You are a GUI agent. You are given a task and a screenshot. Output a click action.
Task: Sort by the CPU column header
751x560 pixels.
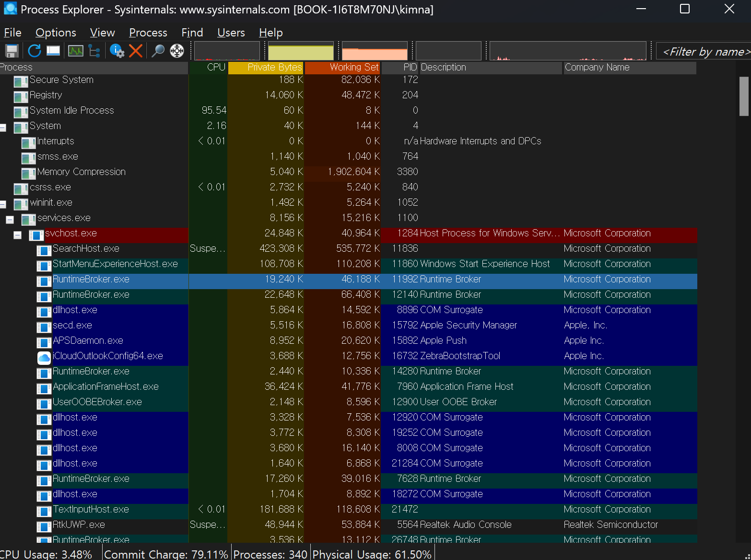coord(209,68)
